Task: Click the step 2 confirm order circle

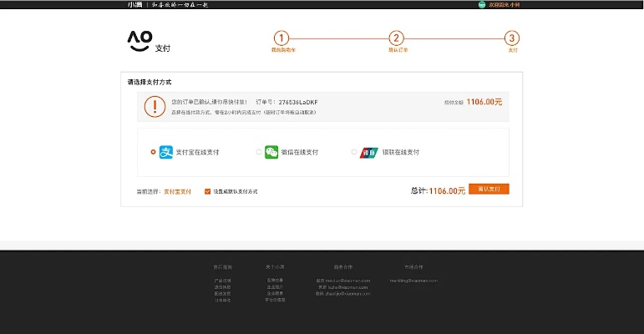Action: coord(397,38)
